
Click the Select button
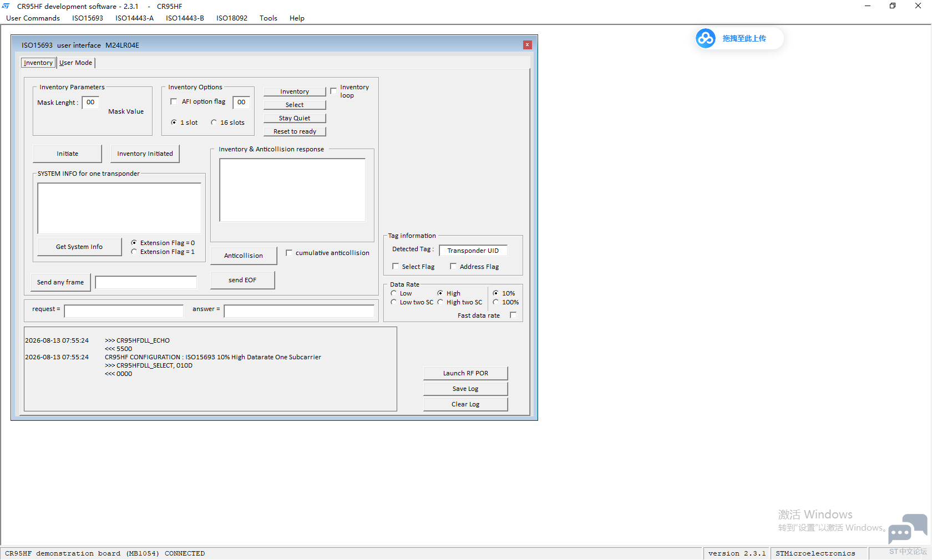pos(295,105)
